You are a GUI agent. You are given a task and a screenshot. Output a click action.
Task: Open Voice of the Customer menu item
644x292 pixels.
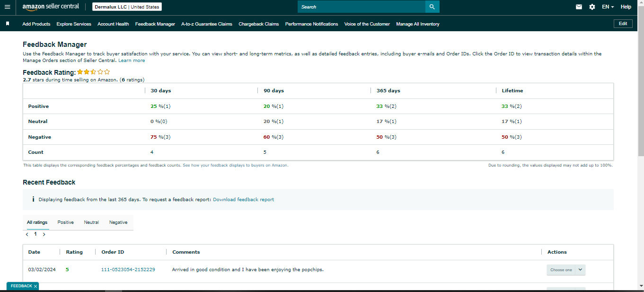click(367, 24)
